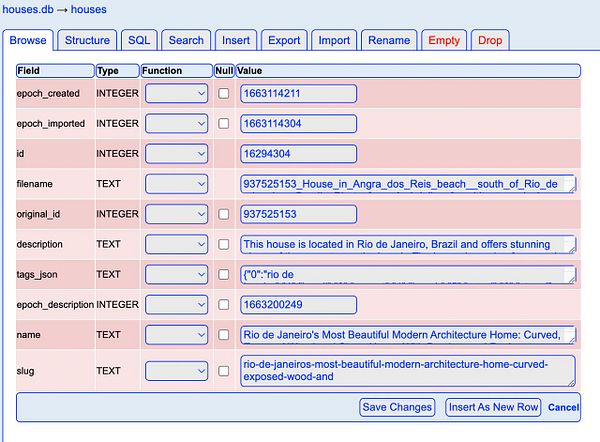
Task: Open Function dropdown for description
Action: tap(176, 244)
